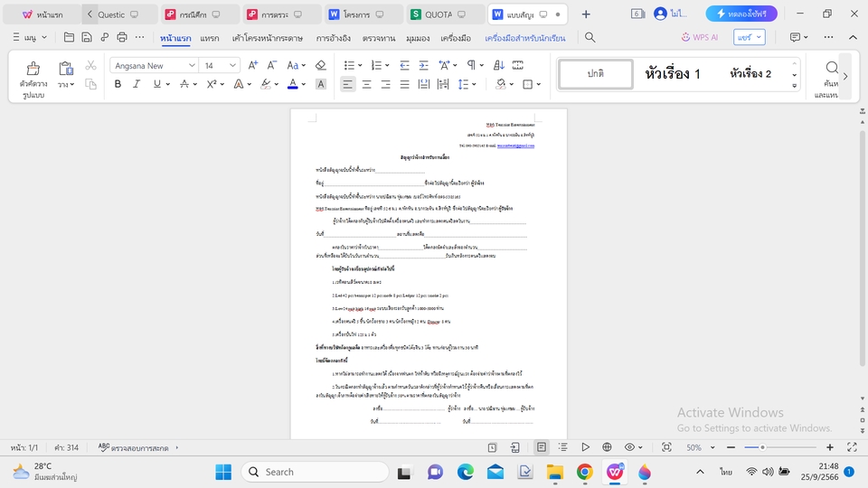This screenshot has width=868, height=488.
Task: Click the Cut scissors icon
Action: [90, 65]
